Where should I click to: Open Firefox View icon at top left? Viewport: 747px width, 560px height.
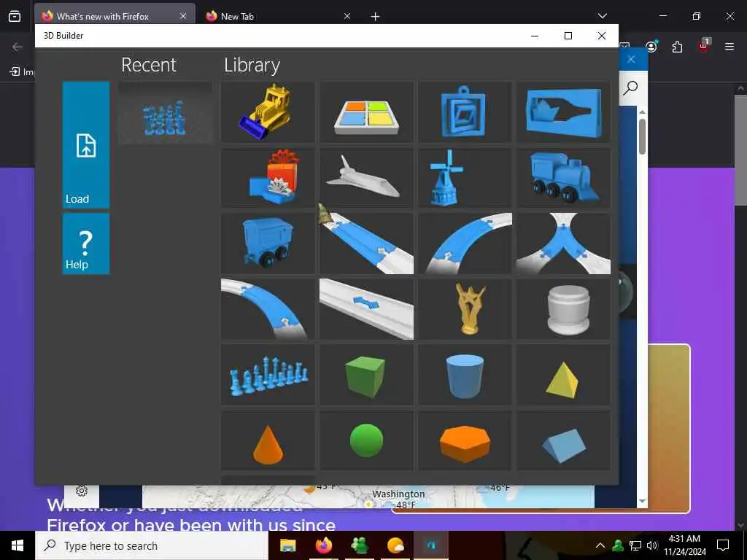coord(15,16)
